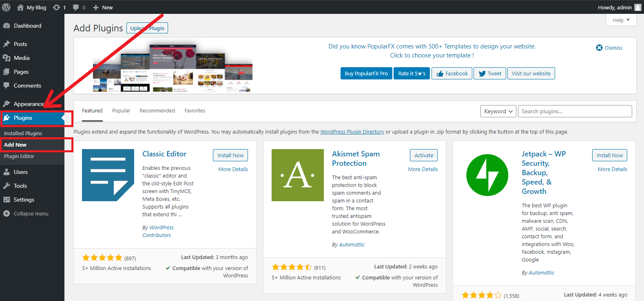Expand the Help panel
Screen dimensions: 644x301
[x=621, y=20]
